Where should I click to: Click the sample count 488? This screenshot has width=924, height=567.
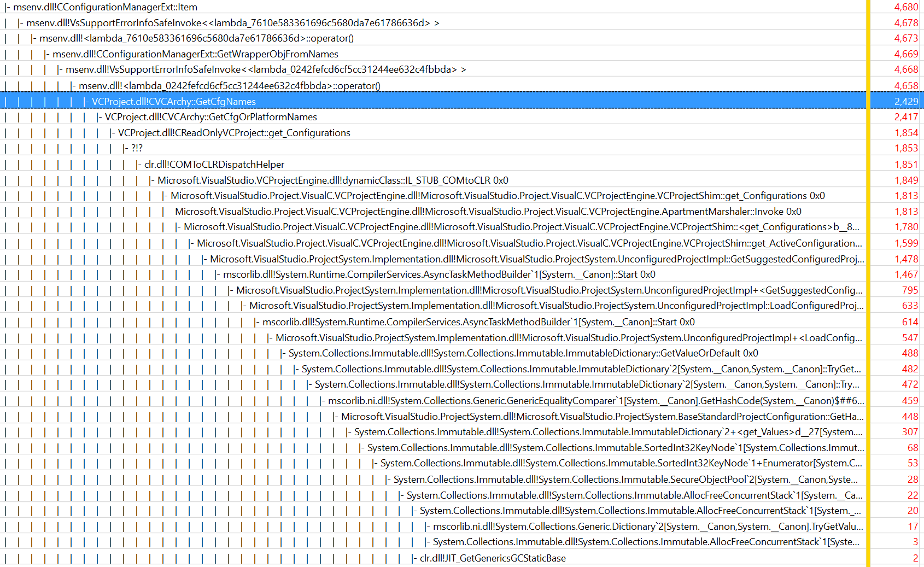910,353
